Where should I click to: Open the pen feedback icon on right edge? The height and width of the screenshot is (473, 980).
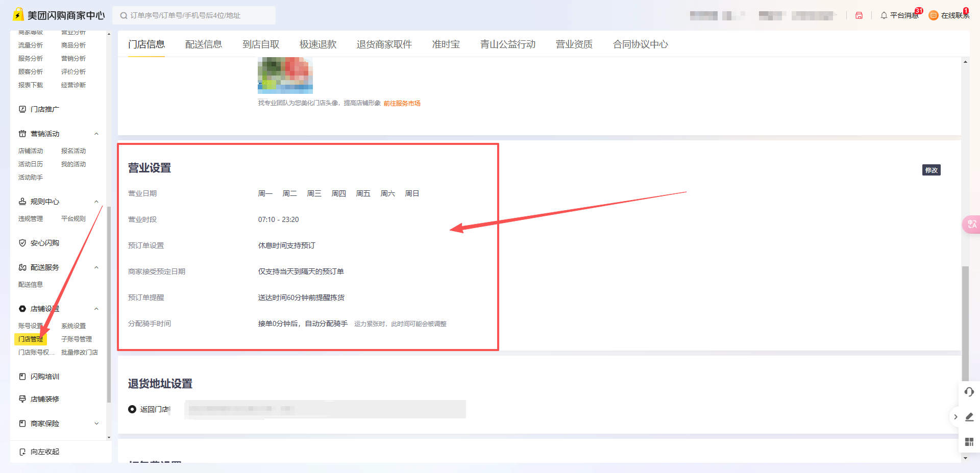(969, 417)
